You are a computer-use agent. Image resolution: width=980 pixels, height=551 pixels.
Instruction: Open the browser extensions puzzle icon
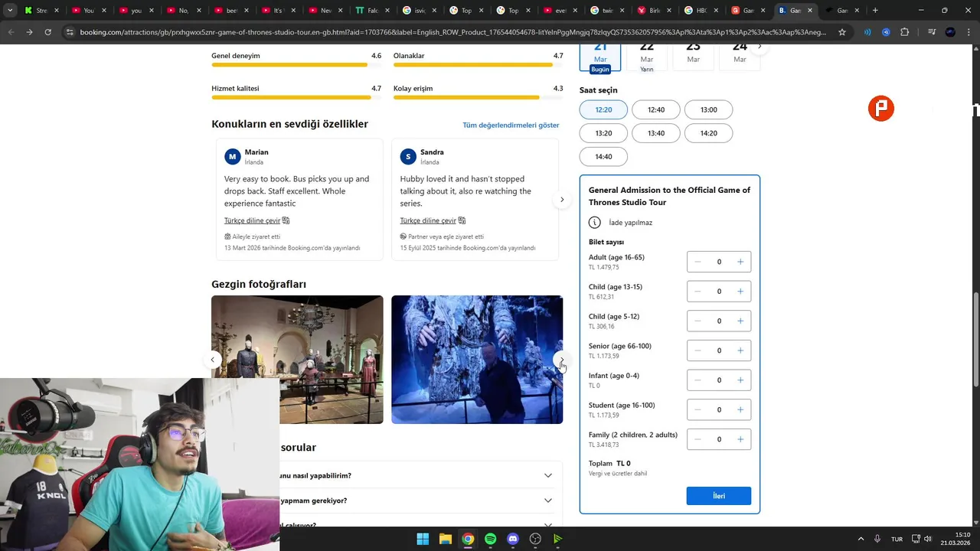pyautogui.click(x=905, y=32)
